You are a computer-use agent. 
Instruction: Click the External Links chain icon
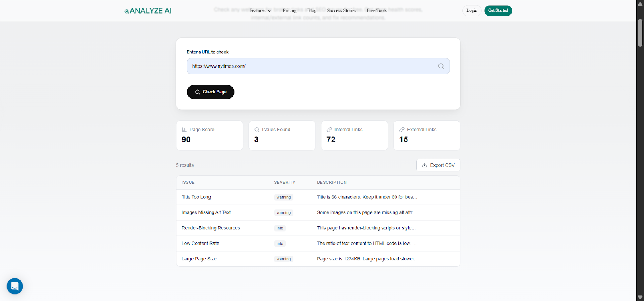pyautogui.click(x=402, y=130)
